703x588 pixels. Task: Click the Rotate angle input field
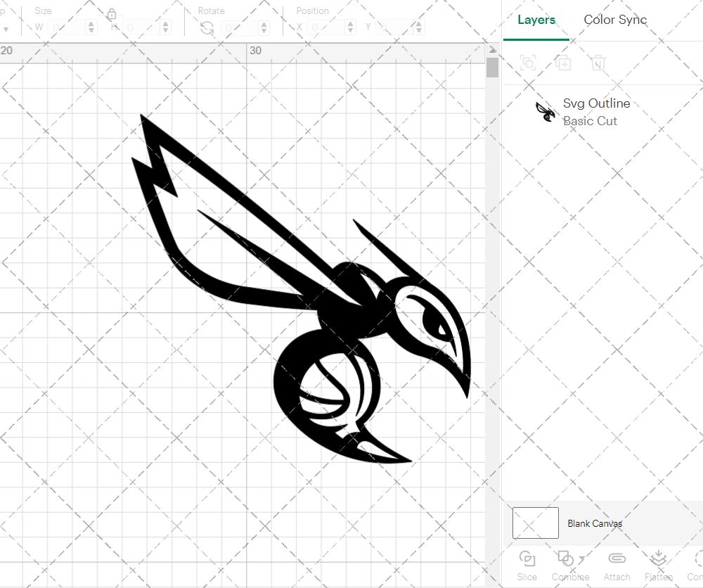coord(240,28)
